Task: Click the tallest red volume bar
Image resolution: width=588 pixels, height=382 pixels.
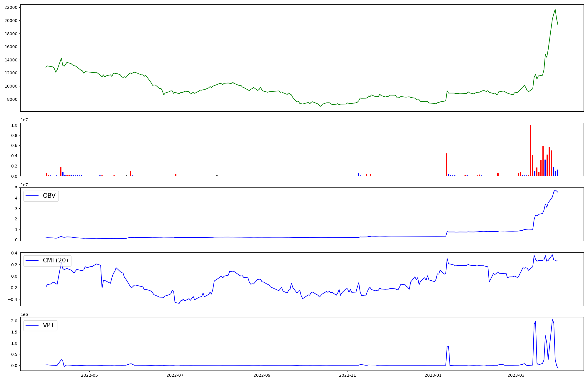Action: tap(530, 150)
